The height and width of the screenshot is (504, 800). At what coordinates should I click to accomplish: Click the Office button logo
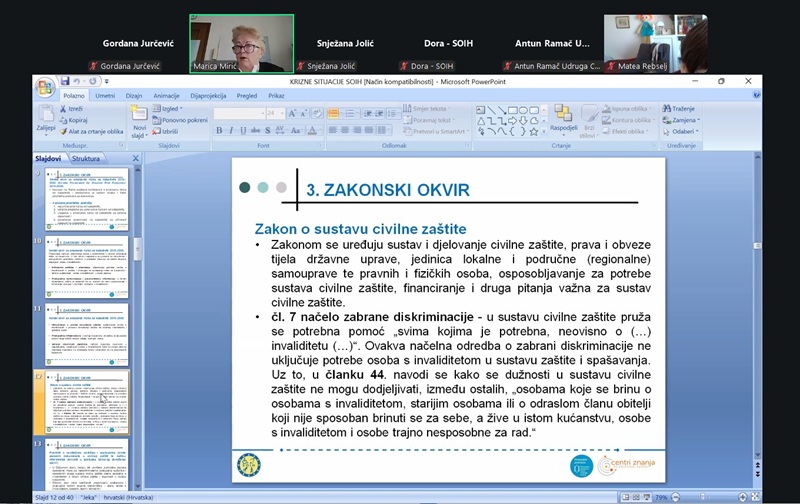tap(46, 86)
